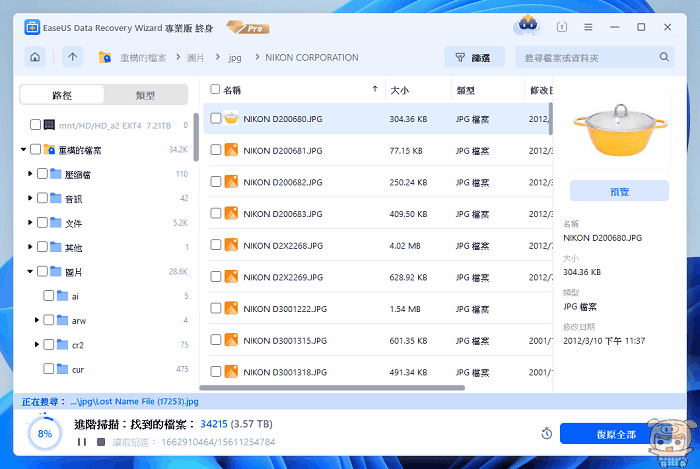The width and height of the screenshot is (700, 469).
Task: Open the filter (篩選) options
Action: click(474, 58)
